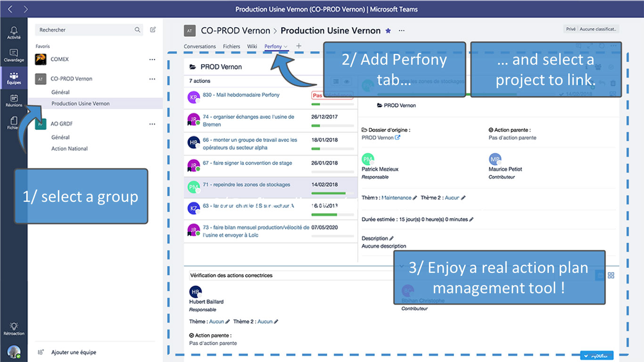Open the Réunions calendar icon
This screenshot has width=644, height=362.
pyautogui.click(x=14, y=98)
